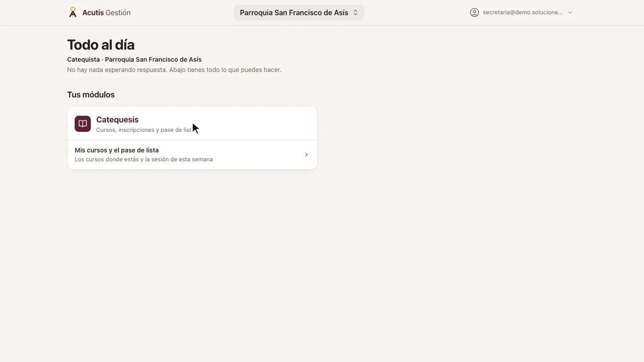This screenshot has width=644, height=362.
Task: Open Mis cursos y el pase de lista
Action: [192, 154]
